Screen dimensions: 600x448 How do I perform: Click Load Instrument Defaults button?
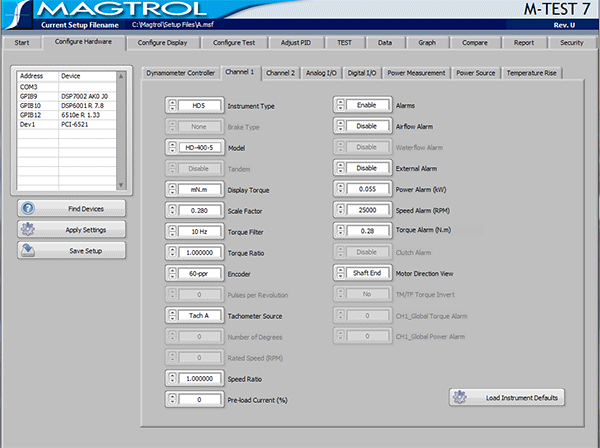click(507, 397)
